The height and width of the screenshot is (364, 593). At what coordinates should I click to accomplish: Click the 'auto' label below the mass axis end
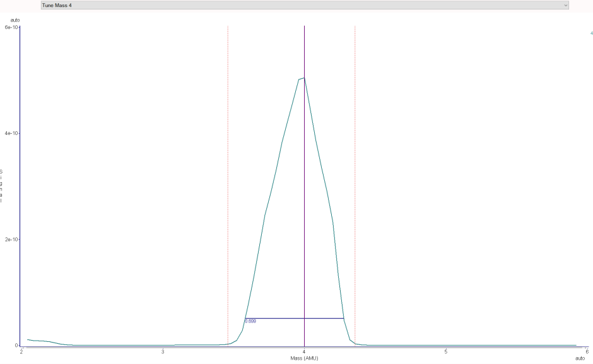pos(580,358)
